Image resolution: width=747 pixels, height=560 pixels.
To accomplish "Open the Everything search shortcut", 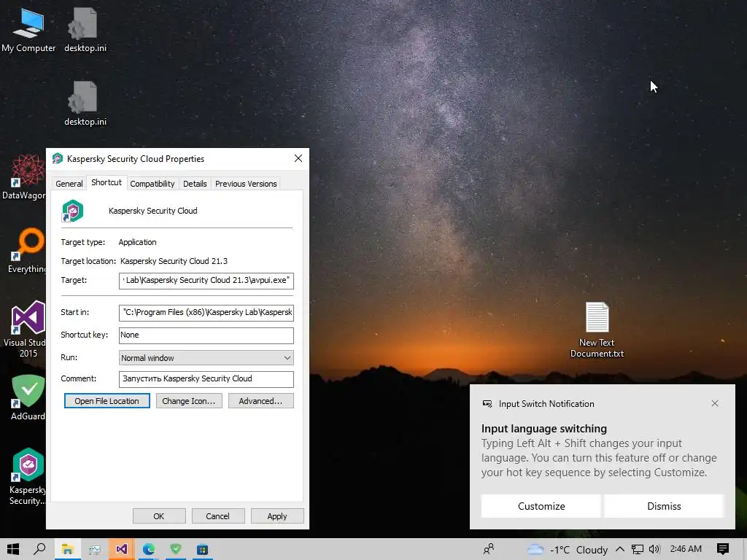I will [26, 251].
